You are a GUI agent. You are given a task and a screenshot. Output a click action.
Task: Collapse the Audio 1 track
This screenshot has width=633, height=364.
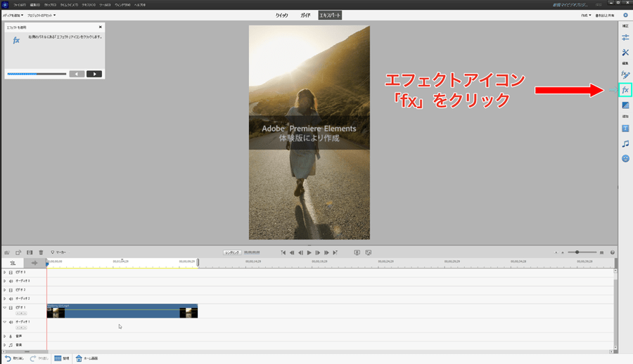click(5, 322)
